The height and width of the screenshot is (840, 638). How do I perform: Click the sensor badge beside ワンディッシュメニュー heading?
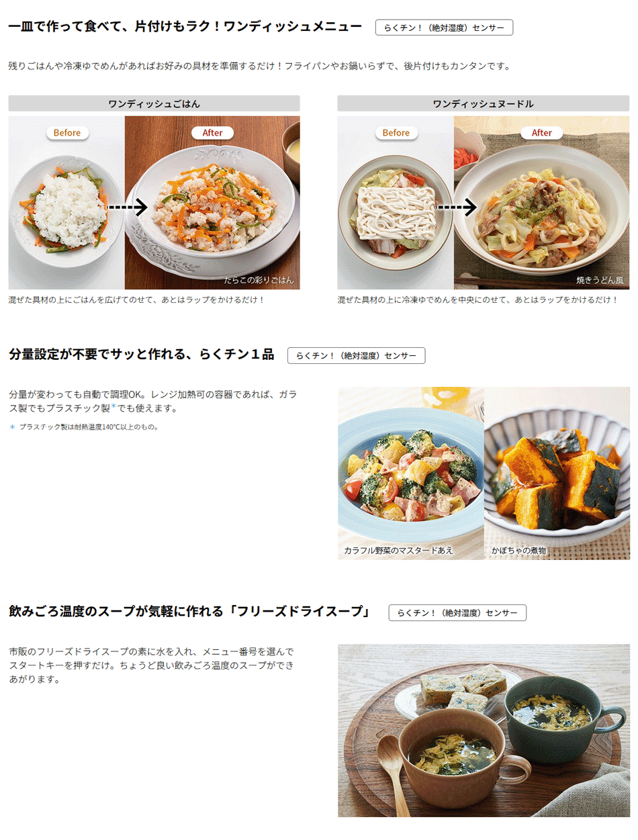444,28
